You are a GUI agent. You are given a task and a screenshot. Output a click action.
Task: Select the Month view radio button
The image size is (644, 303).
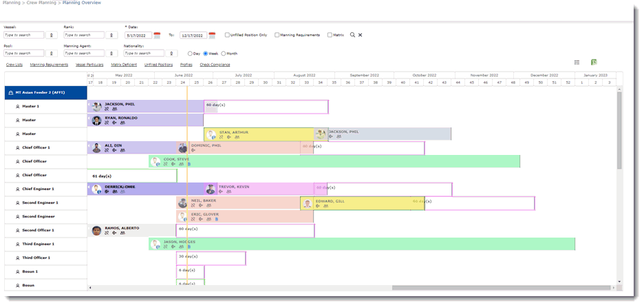point(223,54)
